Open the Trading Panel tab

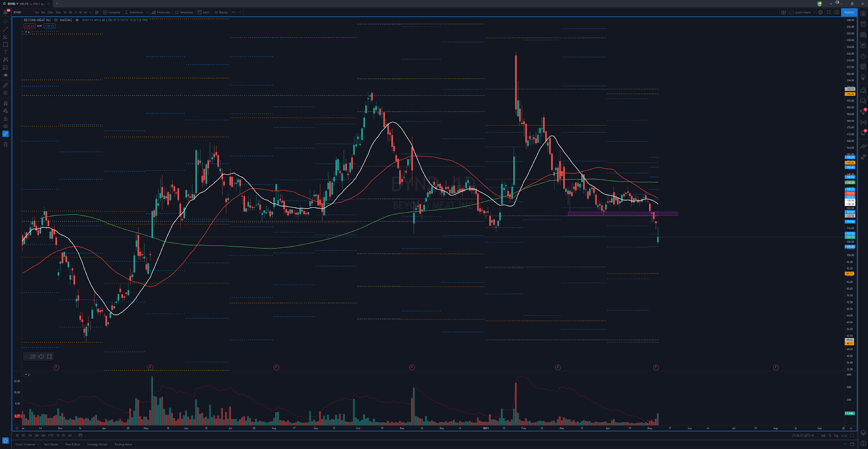(123, 444)
